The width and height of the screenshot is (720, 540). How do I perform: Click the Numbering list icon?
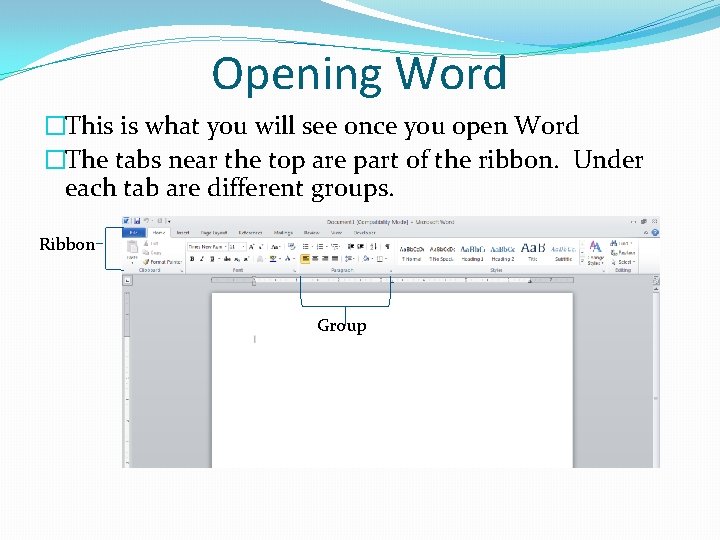320,247
